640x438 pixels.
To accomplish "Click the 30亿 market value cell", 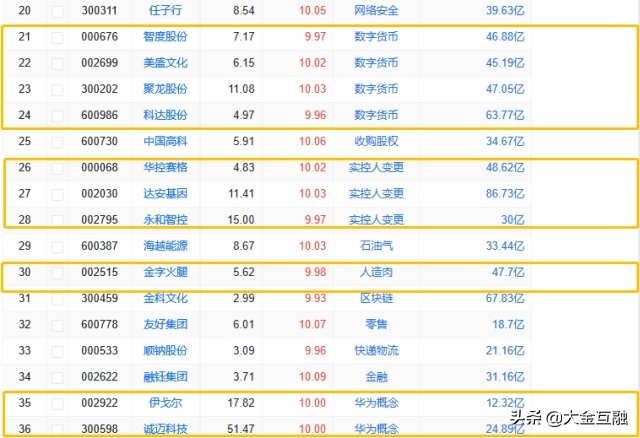I will click(513, 219).
